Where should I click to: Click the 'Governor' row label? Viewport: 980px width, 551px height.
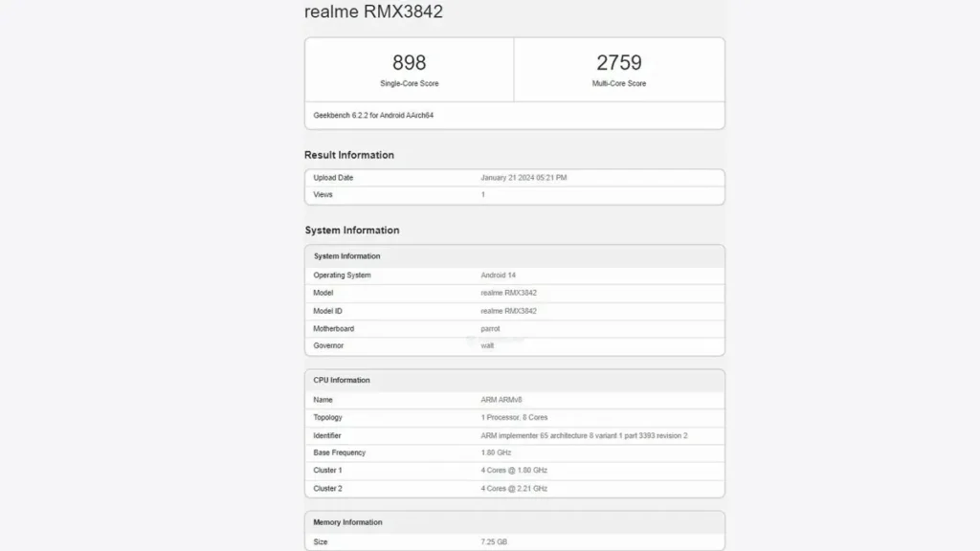tap(328, 345)
